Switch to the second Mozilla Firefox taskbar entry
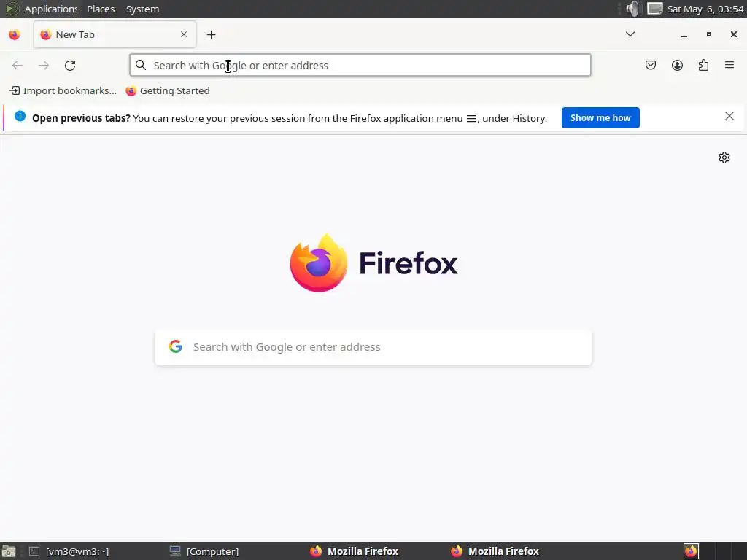Image resolution: width=747 pixels, height=560 pixels. (x=495, y=551)
